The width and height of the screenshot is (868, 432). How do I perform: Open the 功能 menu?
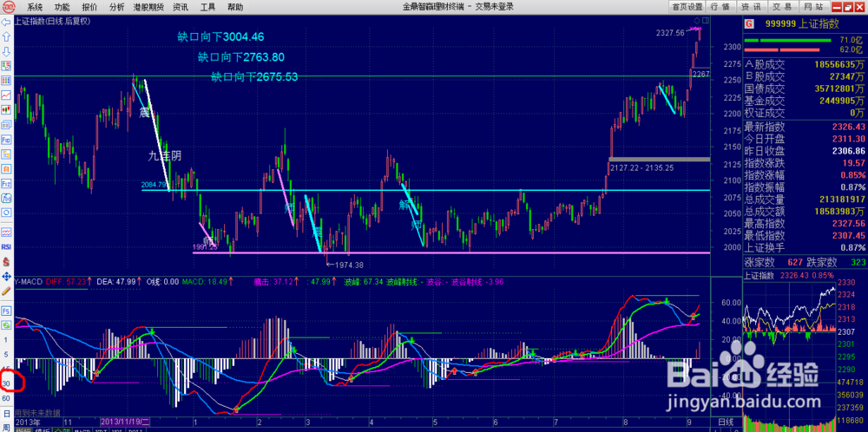pos(62,7)
